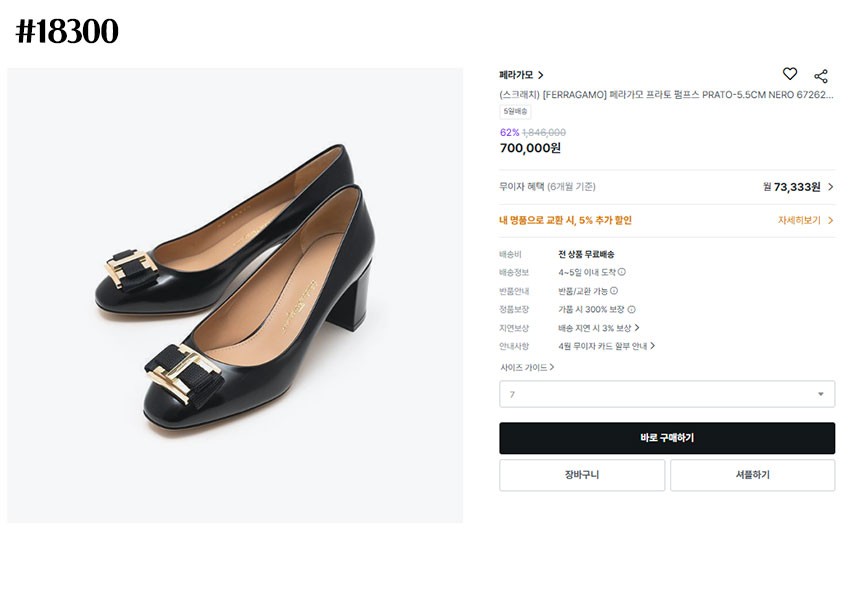The width and height of the screenshot is (860, 590).
Task: Click the Ferragamo pumps product image
Action: (235, 295)
